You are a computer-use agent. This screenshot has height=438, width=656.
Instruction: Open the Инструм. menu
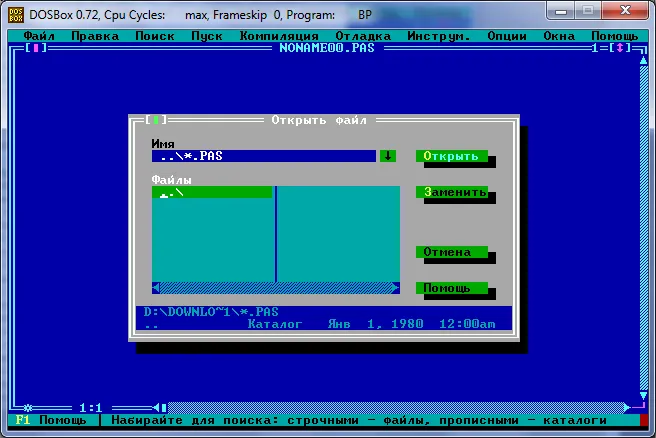(x=439, y=36)
